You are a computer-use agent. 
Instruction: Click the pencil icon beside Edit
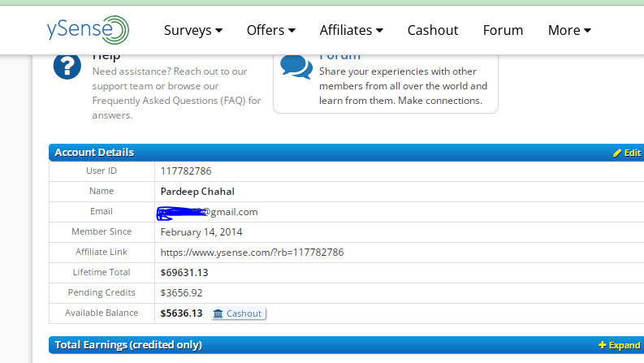[617, 153]
